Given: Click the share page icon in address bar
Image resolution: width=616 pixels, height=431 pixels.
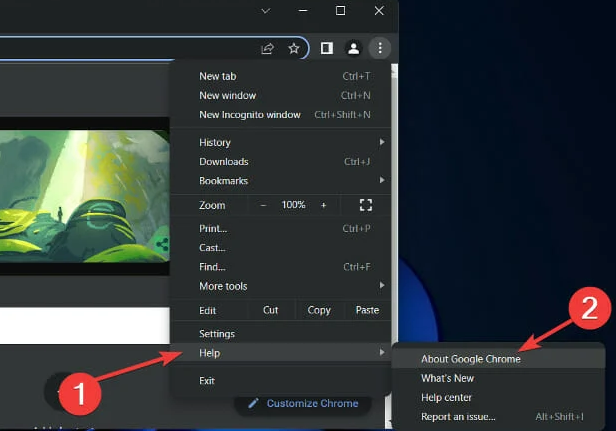Looking at the screenshot, I should [x=267, y=48].
